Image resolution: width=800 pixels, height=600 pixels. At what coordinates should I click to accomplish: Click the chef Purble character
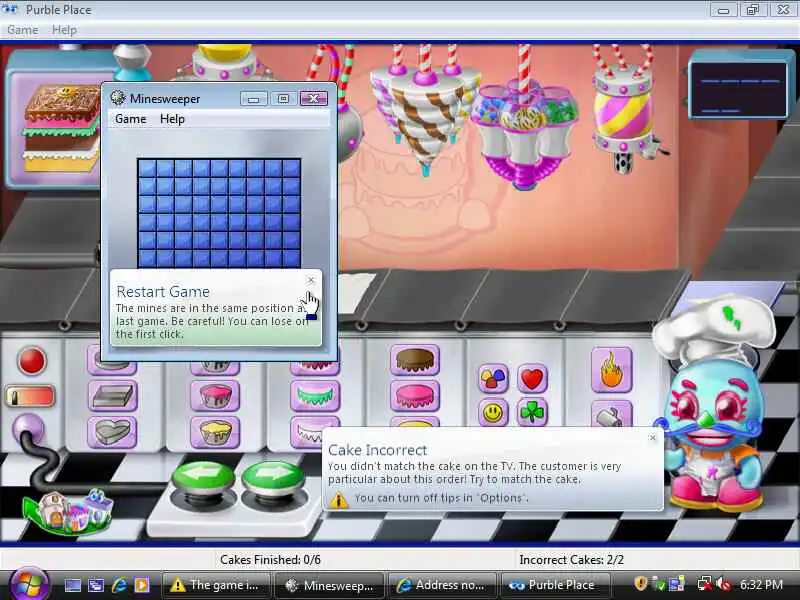712,403
